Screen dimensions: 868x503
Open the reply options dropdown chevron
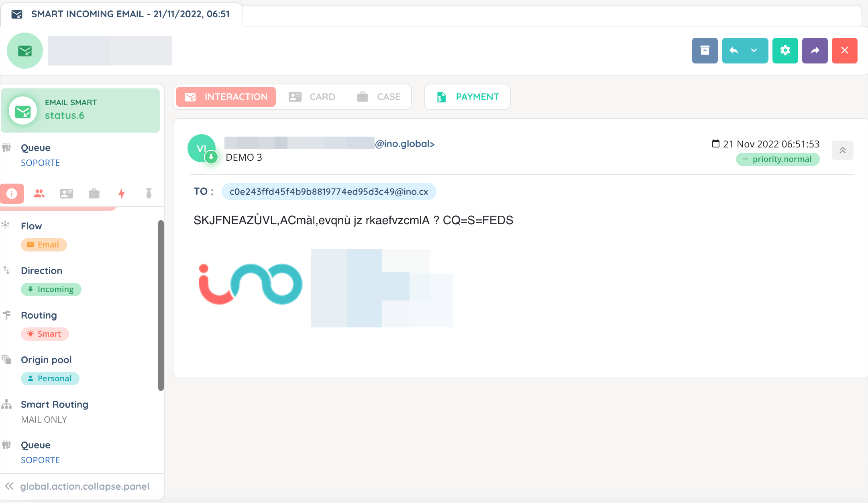pyautogui.click(x=754, y=51)
